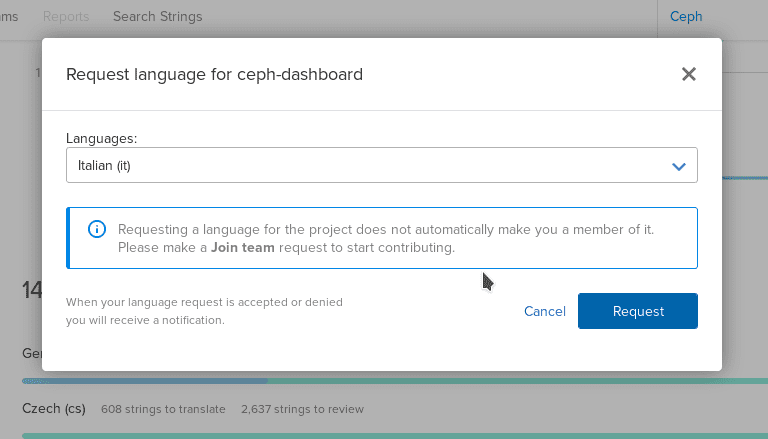The image size is (768, 439).
Task: Click the Languages field label
Action: pos(101,137)
